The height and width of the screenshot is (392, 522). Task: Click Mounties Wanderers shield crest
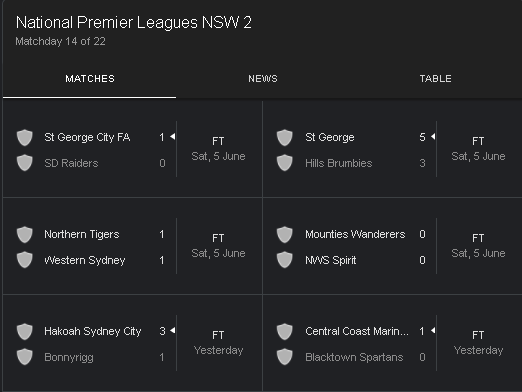coord(285,234)
